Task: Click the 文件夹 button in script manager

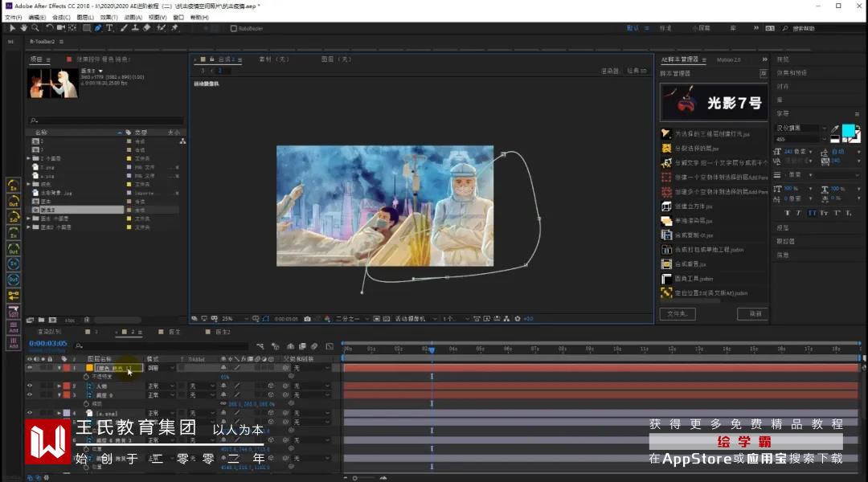Action: [677, 314]
